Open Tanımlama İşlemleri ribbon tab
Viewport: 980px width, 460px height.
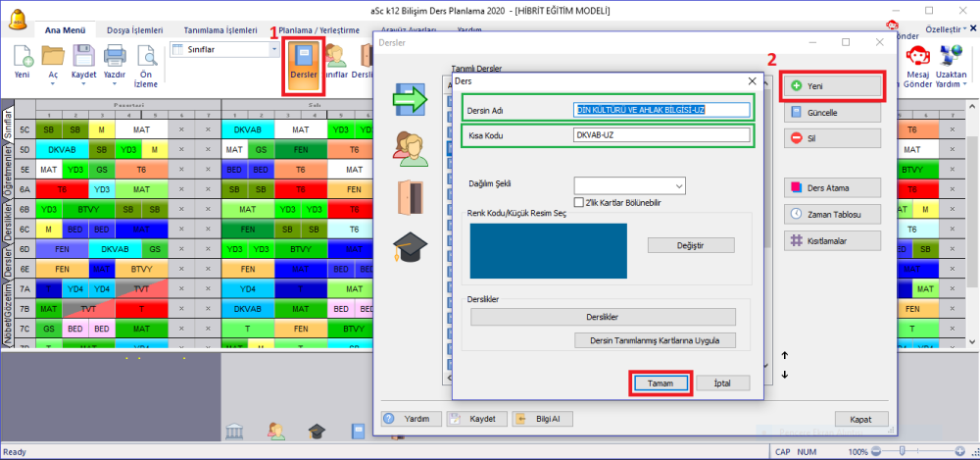pyautogui.click(x=220, y=30)
